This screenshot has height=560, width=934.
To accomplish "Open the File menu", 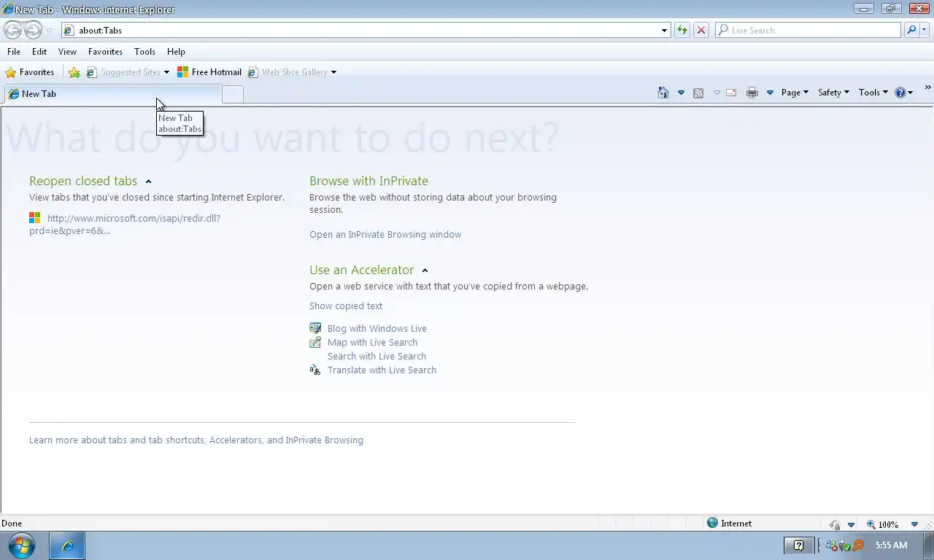I will click(x=14, y=52).
